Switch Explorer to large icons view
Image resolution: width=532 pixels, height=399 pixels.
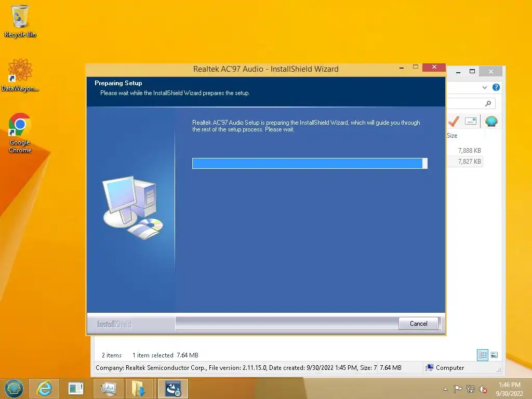pos(495,355)
